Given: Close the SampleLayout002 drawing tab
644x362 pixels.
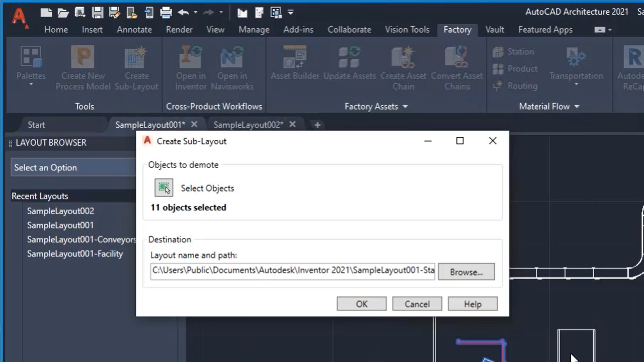Looking at the screenshot, I should tap(292, 124).
